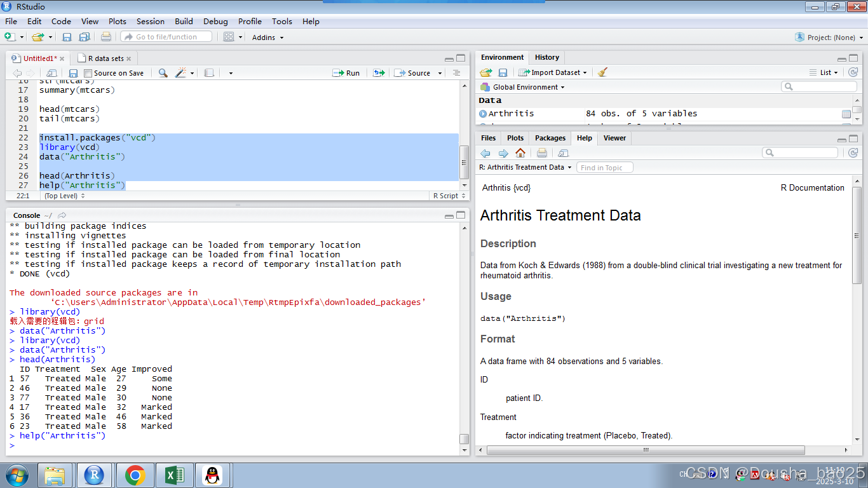
Task: Open the Session menu
Action: click(x=151, y=21)
